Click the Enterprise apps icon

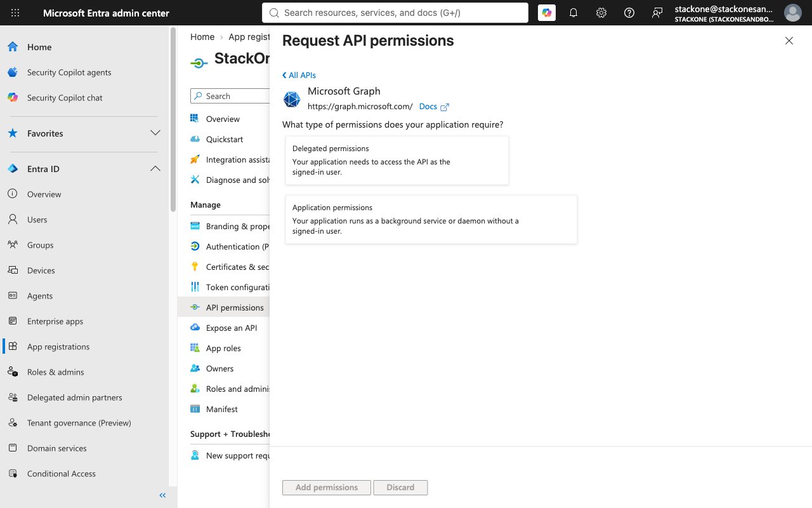[13, 321]
